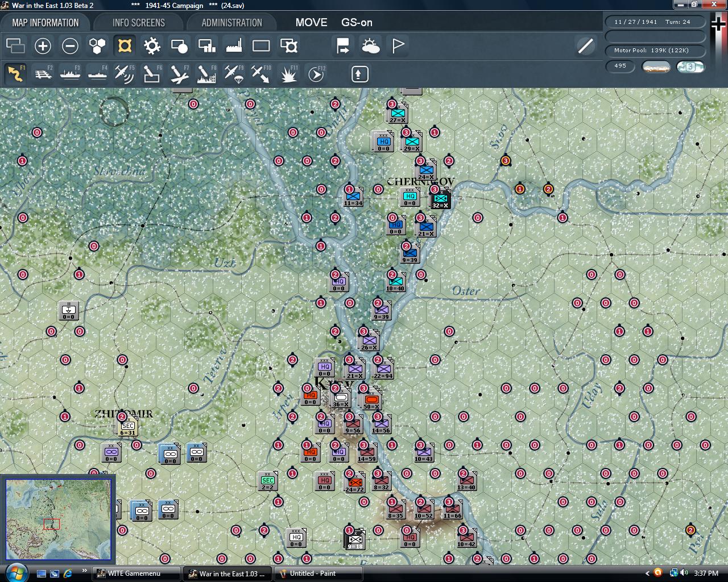Click the plain rectangle toolbar icon
This screenshot has height=582, width=728.
[261, 46]
